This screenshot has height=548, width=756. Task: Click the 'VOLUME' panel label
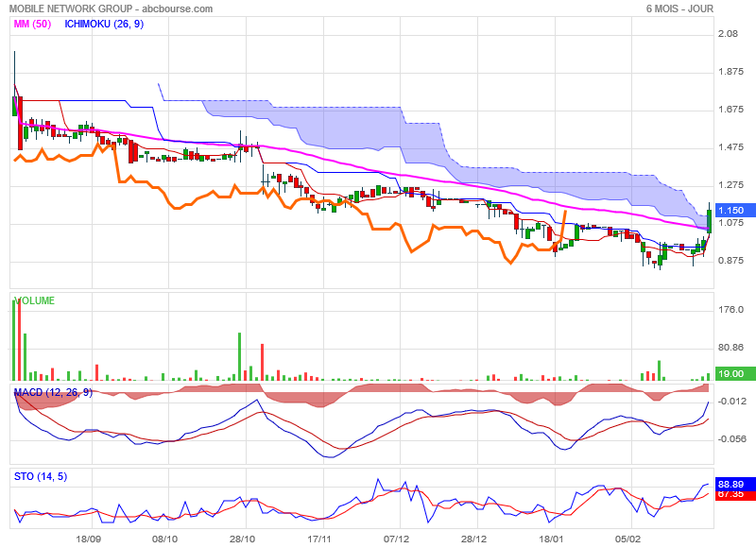pyautogui.click(x=35, y=300)
